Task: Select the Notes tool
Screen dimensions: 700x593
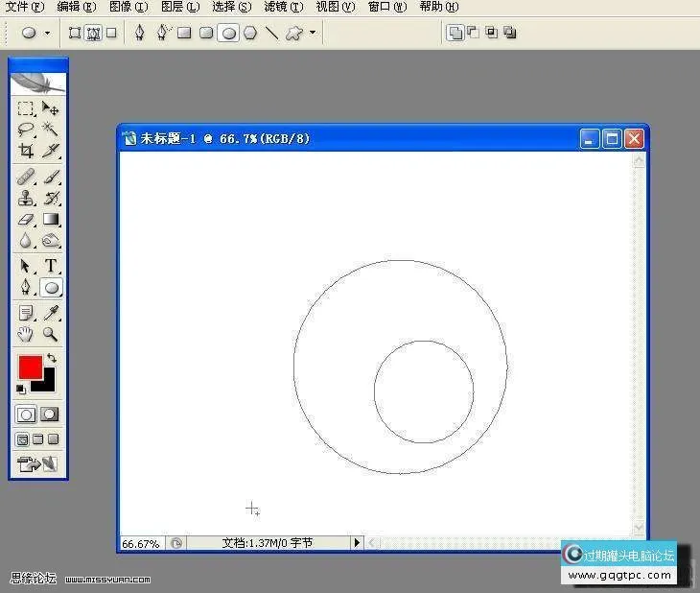Action: pos(26,313)
